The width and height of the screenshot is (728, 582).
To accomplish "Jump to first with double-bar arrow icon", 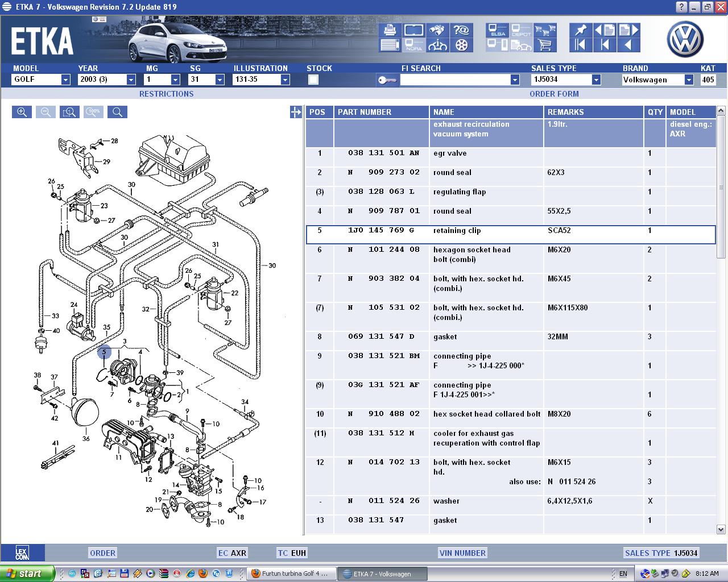I will (x=581, y=45).
